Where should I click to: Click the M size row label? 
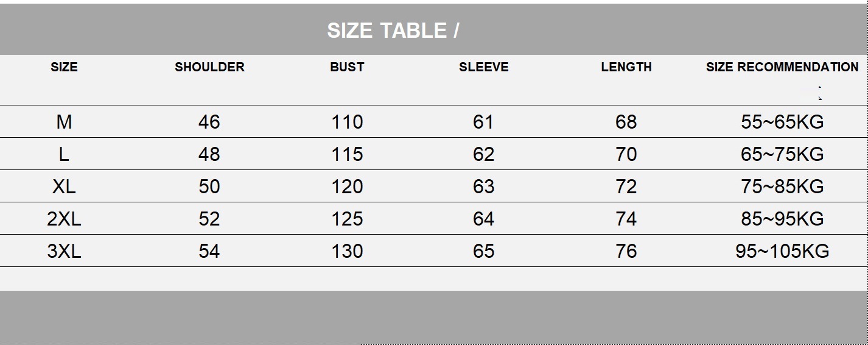64,122
